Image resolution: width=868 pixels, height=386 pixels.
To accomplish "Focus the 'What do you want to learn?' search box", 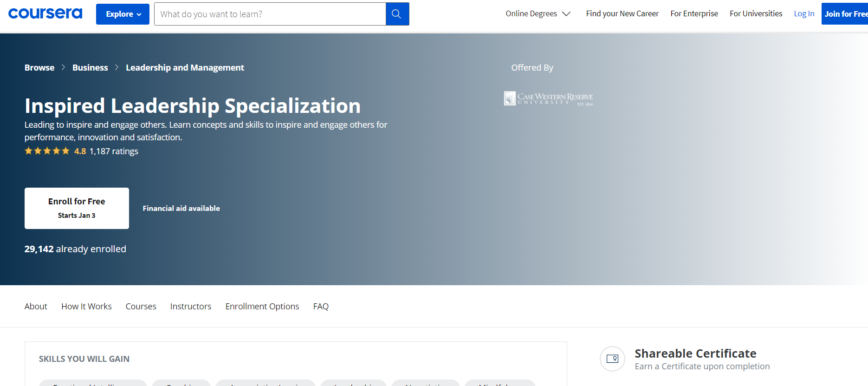I will 270,14.
